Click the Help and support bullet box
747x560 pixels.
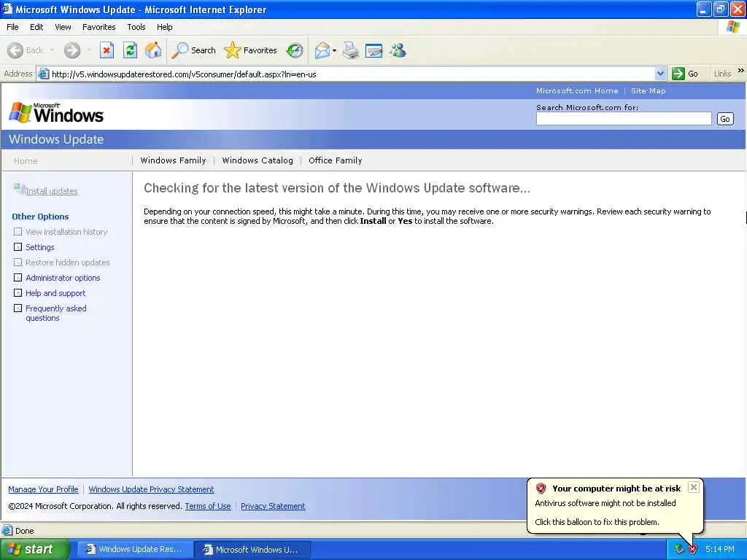(18, 293)
